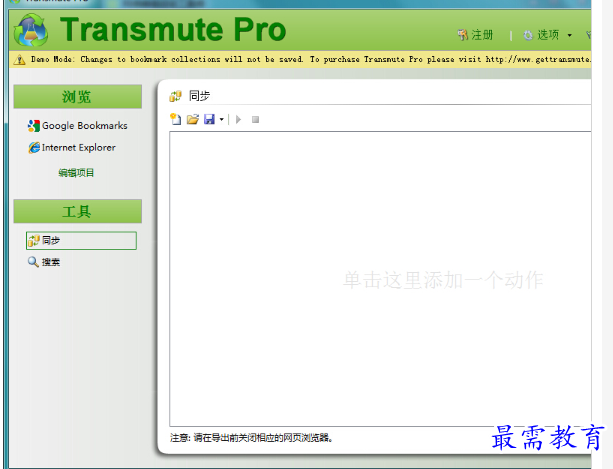Open the 搜索 search tool
Image resolution: width=613 pixels, height=469 pixels.
click(x=44, y=262)
